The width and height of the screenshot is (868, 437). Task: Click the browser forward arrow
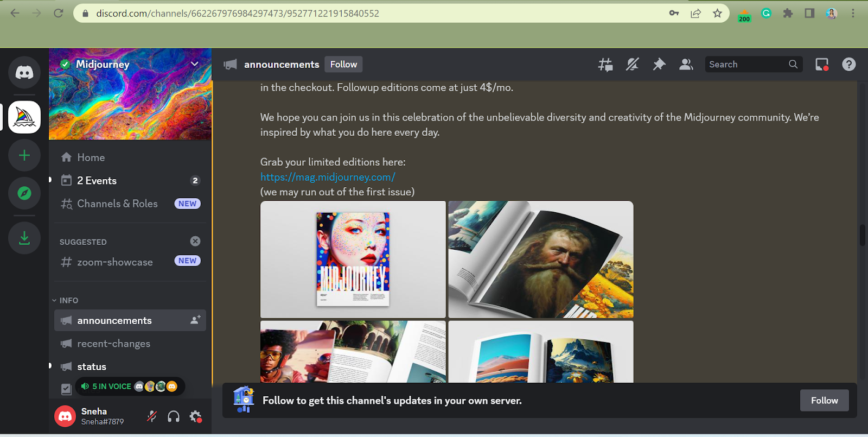tap(37, 13)
